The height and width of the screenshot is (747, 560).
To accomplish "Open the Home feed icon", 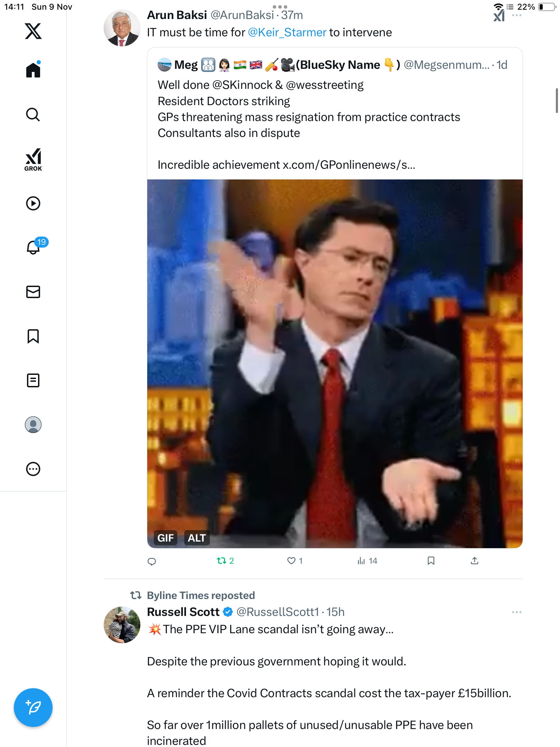I will click(x=33, y=70).
